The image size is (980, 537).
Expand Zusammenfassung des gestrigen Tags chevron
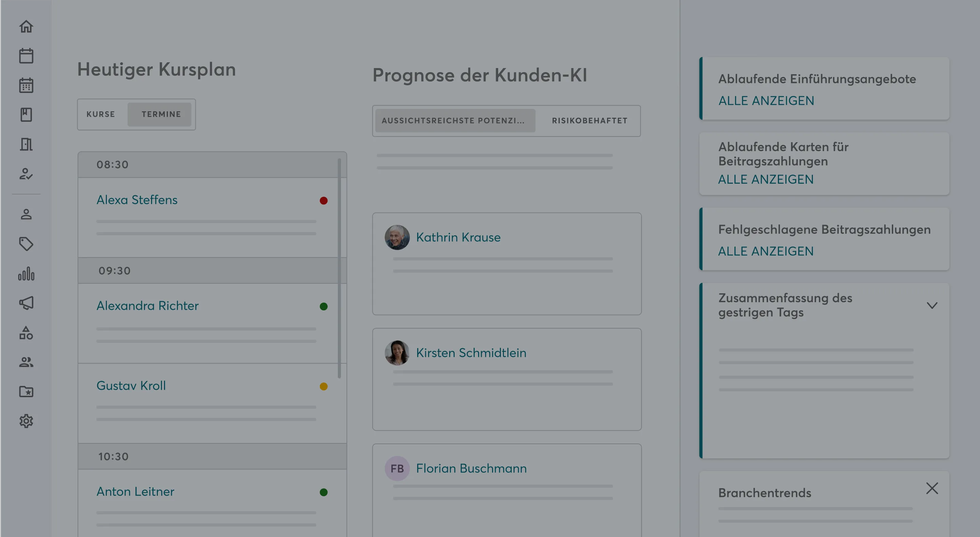click(932, 305)
